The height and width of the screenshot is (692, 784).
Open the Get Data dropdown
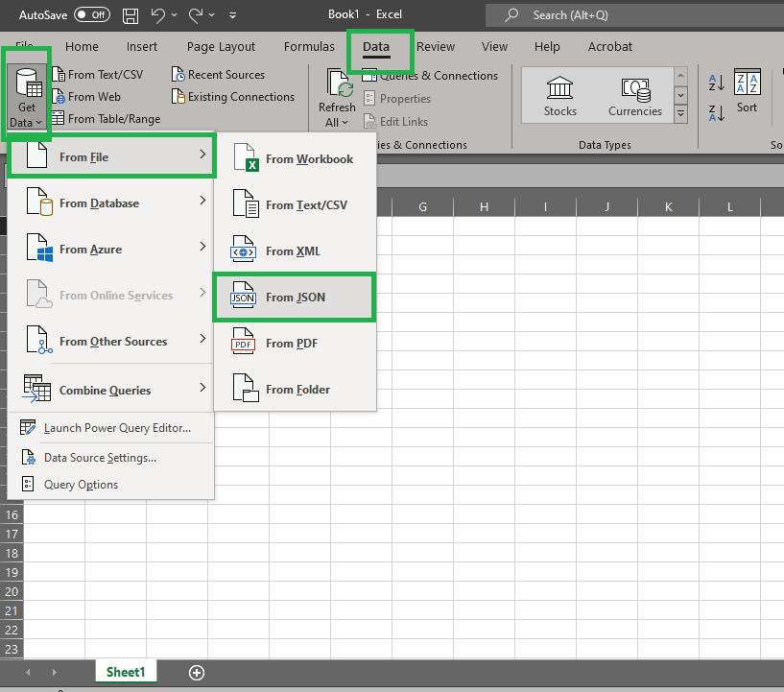tap(26, 96)
